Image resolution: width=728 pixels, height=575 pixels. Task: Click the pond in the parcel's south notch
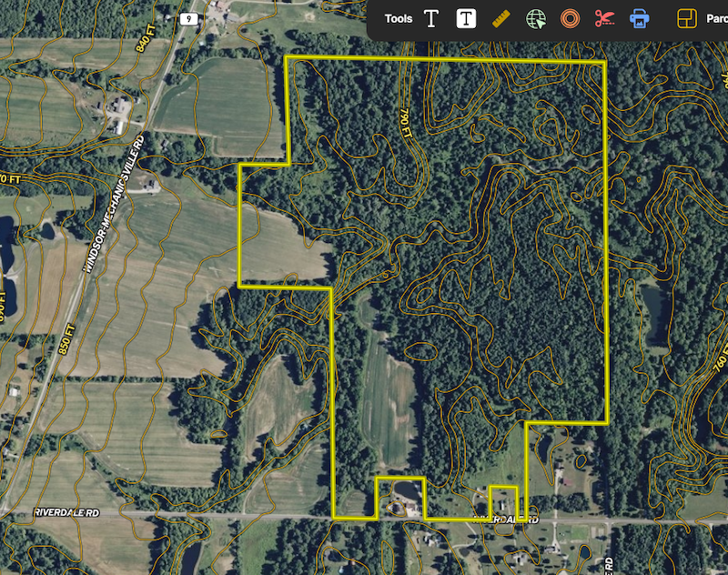(x=403, y=494)
